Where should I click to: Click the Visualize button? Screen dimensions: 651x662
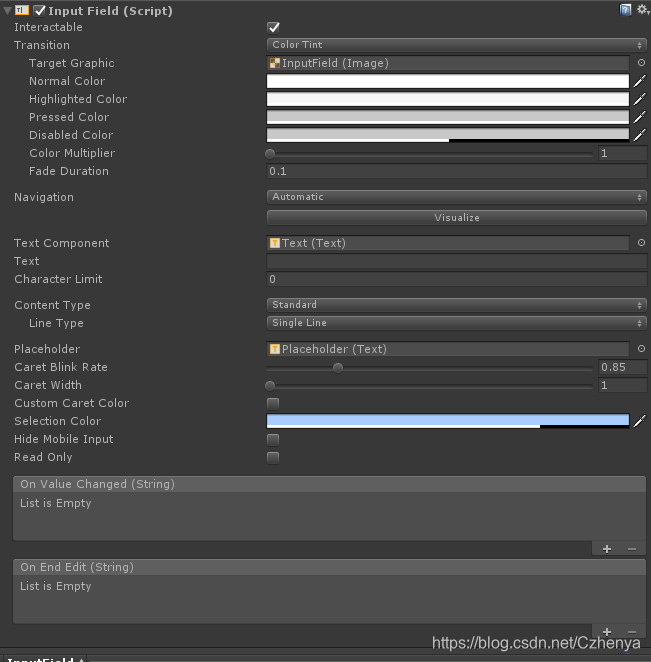tap(456, 217)
